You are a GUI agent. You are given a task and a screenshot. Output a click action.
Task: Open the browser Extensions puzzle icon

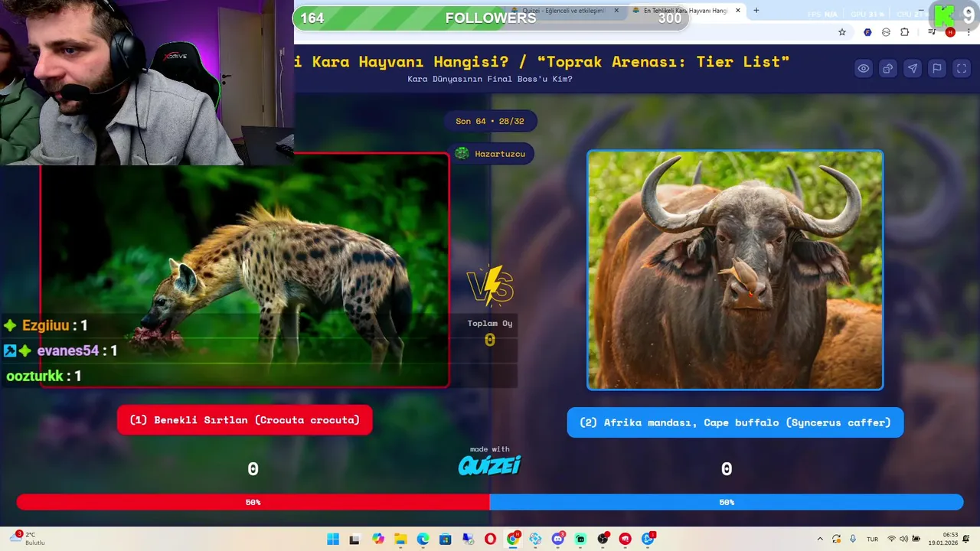(905, 32)
